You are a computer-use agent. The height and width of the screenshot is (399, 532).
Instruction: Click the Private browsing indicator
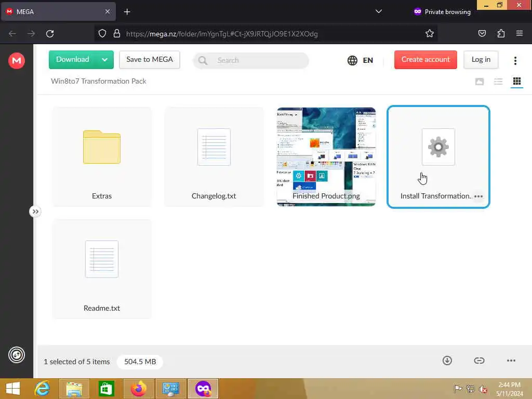tap(442, 12)
